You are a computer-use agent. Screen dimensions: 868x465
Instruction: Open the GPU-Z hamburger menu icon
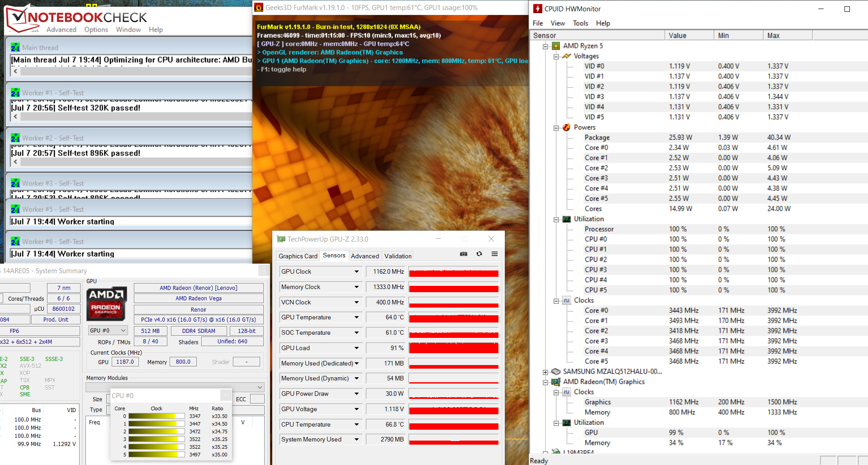[494, 254]
